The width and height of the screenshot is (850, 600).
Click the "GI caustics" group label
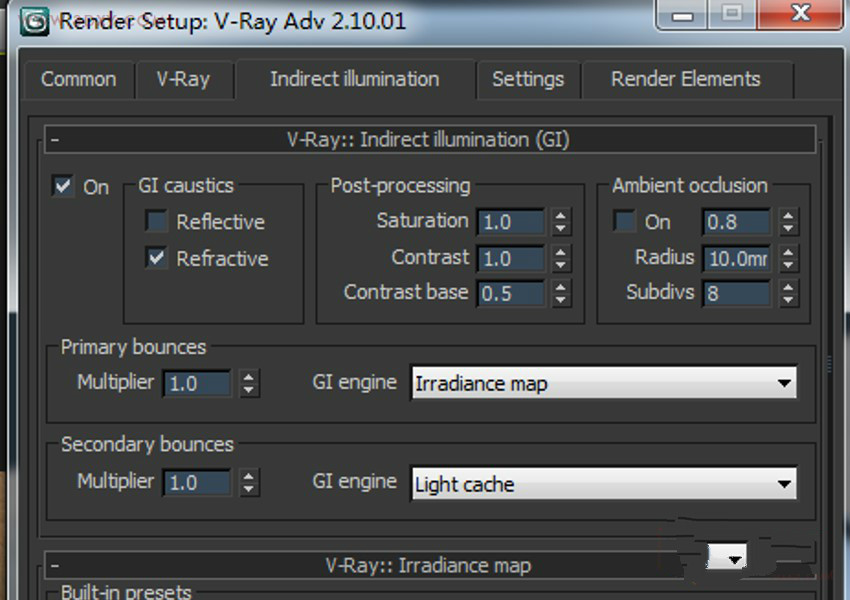(x=186, y=186)
